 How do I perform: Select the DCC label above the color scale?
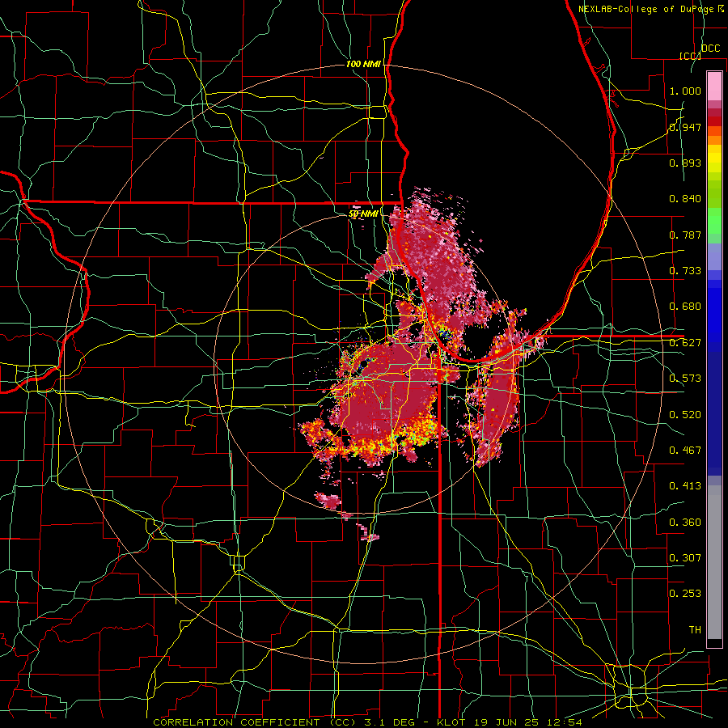tap(710, 49)
